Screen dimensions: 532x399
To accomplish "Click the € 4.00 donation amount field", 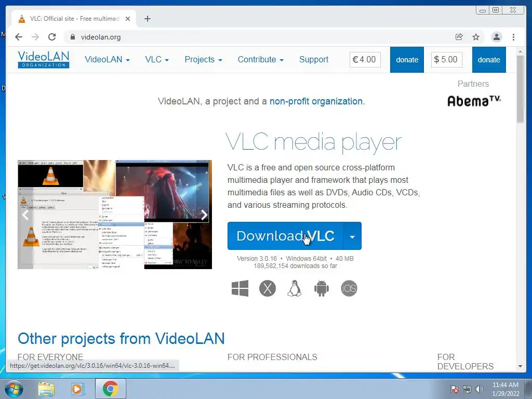I will pyautogui.click(x=365, y=60).
